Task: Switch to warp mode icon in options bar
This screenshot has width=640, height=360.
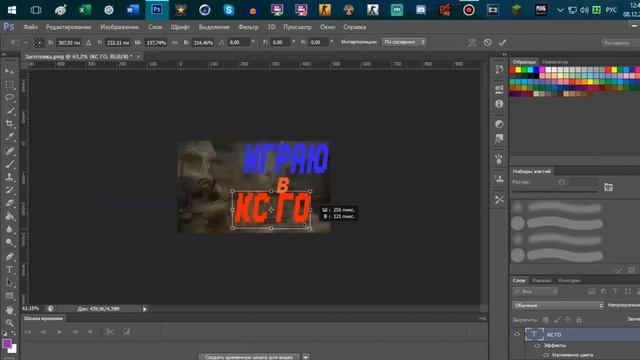Action: click(x=472, y=42)
